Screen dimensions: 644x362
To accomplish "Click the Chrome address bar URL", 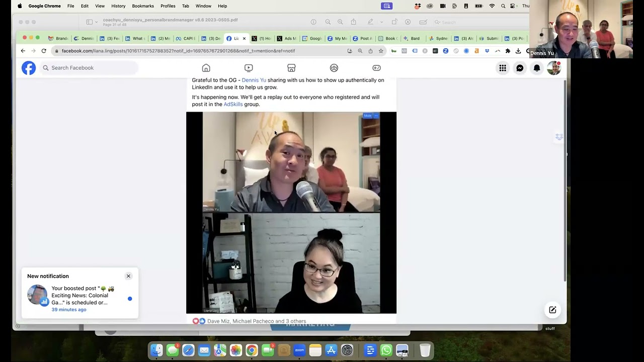I will coord(178,51).
